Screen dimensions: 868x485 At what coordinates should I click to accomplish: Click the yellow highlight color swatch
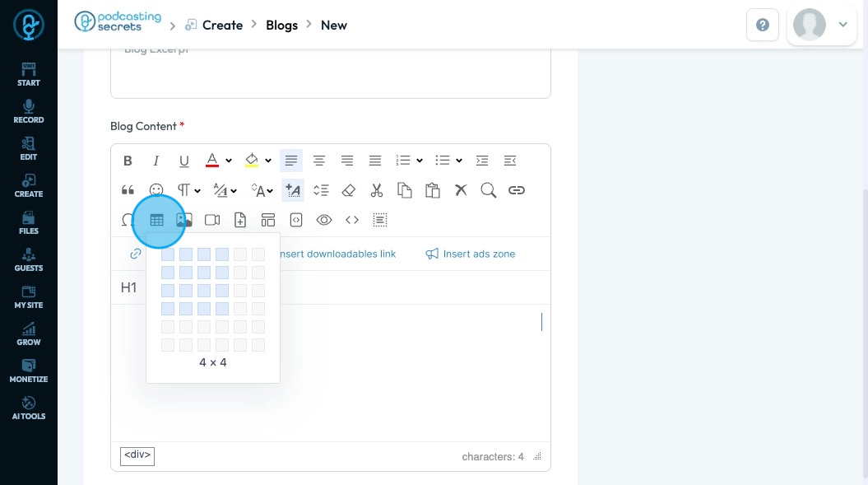pos(252,161)
